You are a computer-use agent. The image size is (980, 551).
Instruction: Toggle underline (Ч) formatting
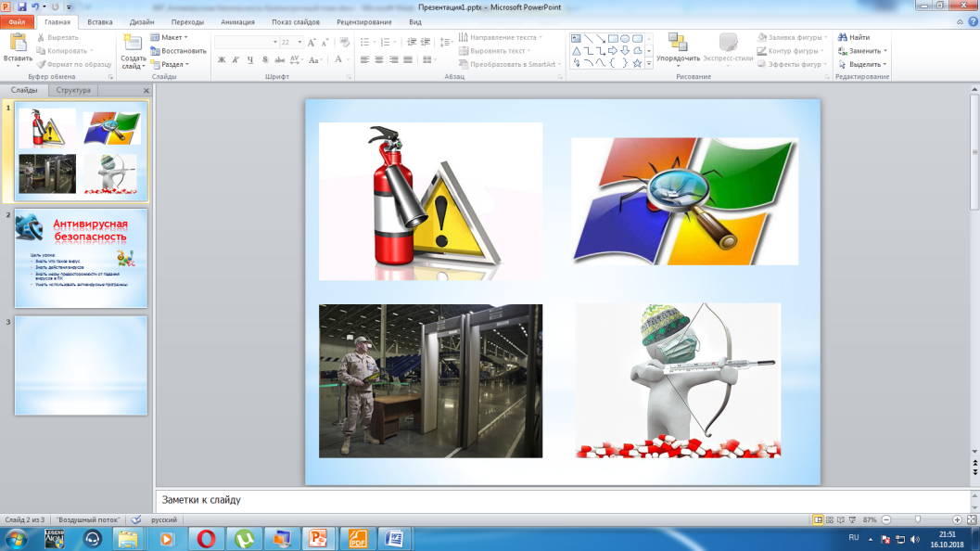pyautogui.click(x=250, y=60)
